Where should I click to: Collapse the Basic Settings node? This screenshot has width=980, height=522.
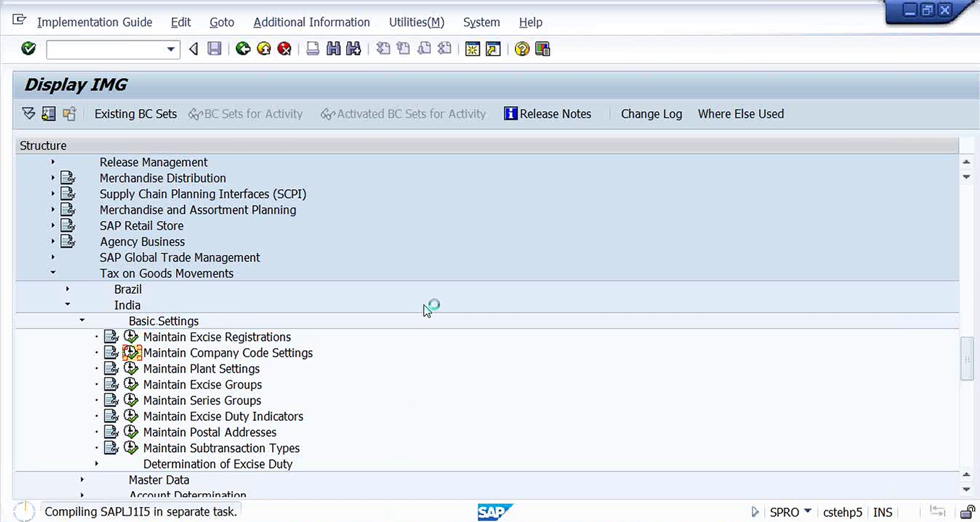82,321
